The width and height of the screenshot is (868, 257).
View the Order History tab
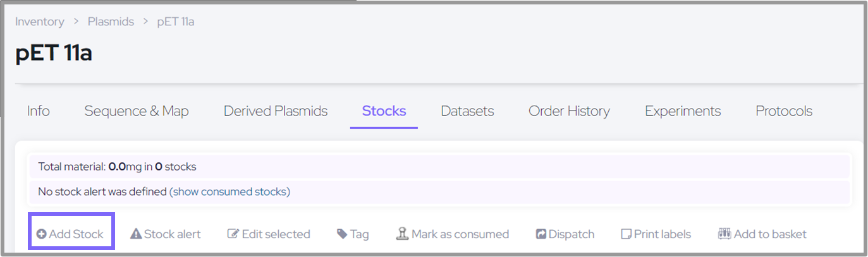point(569,112)
